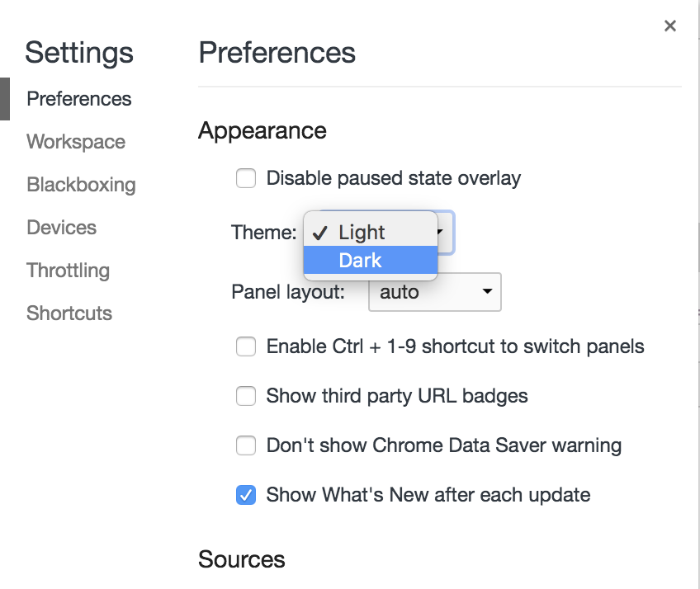Switch to the Workspace tab
Screen dimensions: 700x589
click(76, 142)
